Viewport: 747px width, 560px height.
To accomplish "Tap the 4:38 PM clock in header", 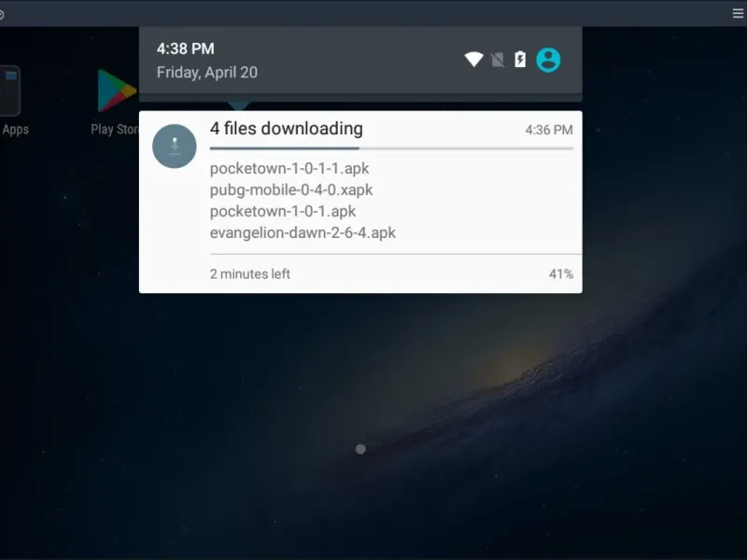I will 185,49.
